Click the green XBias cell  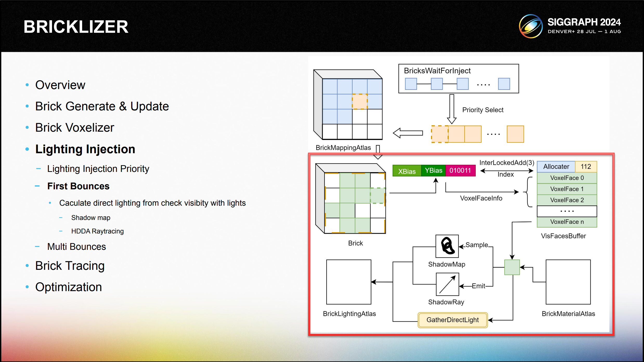[x=407, y=171]
